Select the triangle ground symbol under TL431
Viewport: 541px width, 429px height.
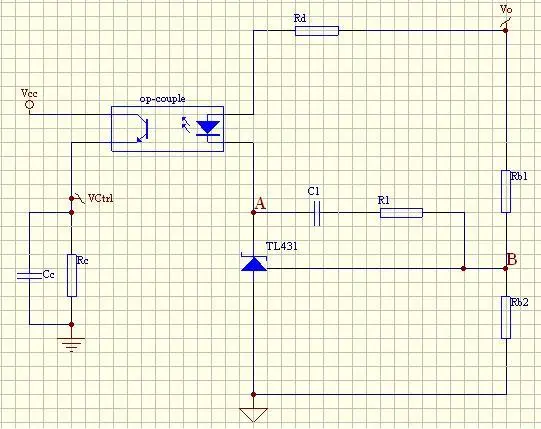tap(254, 415)
